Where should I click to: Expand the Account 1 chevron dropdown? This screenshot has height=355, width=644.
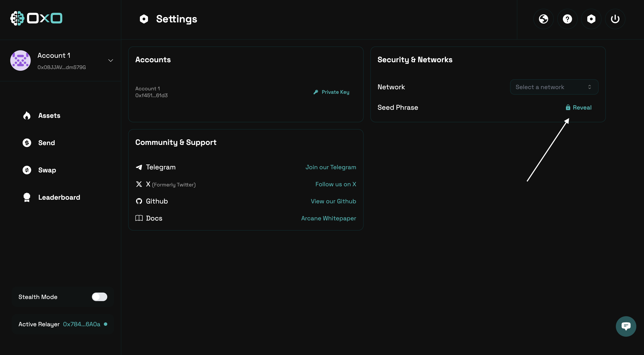(110, 61)
